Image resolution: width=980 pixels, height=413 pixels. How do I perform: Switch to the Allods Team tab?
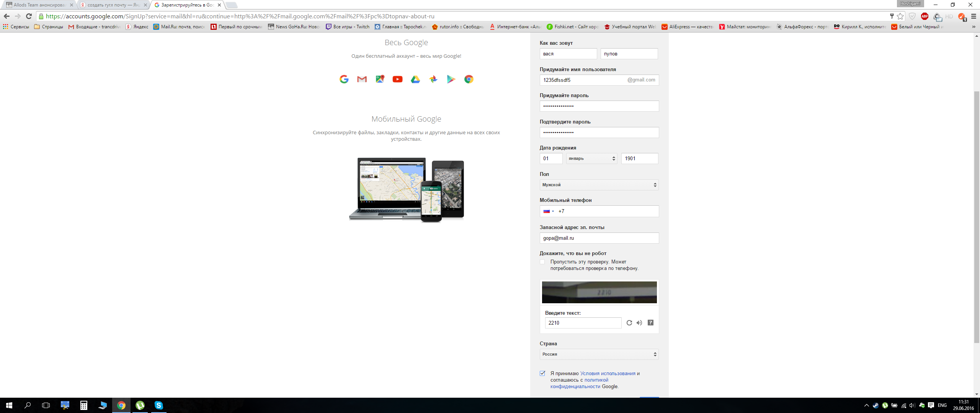click(38, 5)
